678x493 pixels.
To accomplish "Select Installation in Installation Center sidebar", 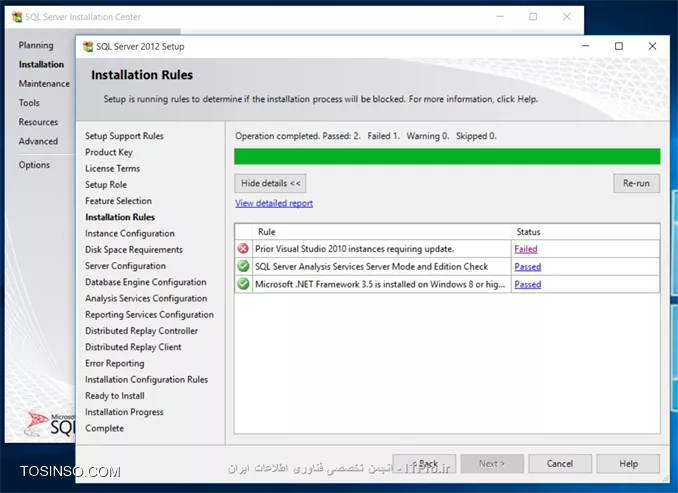I will tap(41, 64).
